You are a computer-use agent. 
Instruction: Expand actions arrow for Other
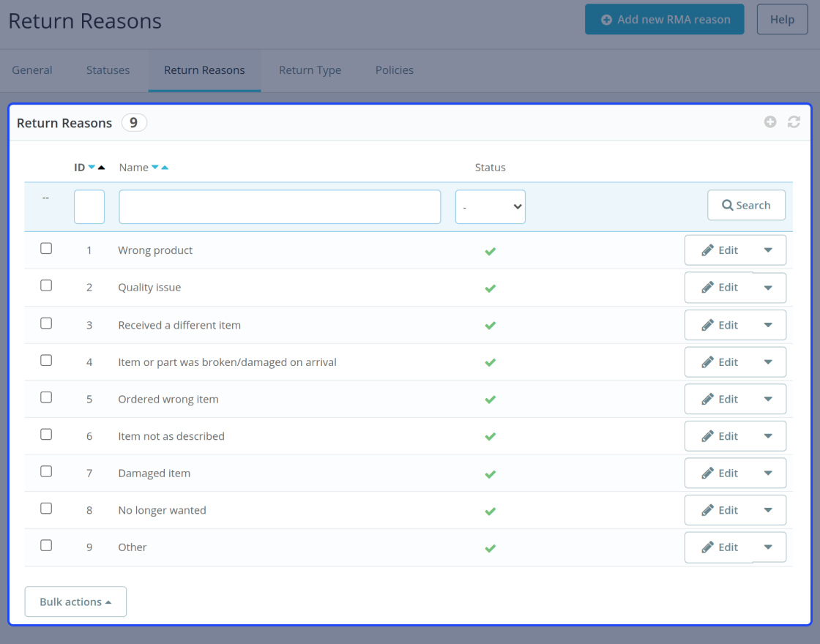point(768,547)
